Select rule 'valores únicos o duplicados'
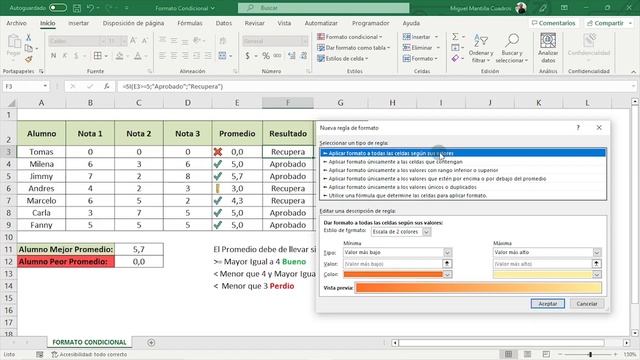 tap(463, 187)
